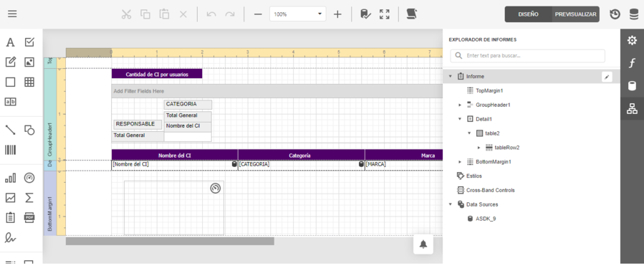Open the hamburger menu
The height and width of the screenshot is (266, 644).
(12, 14)
